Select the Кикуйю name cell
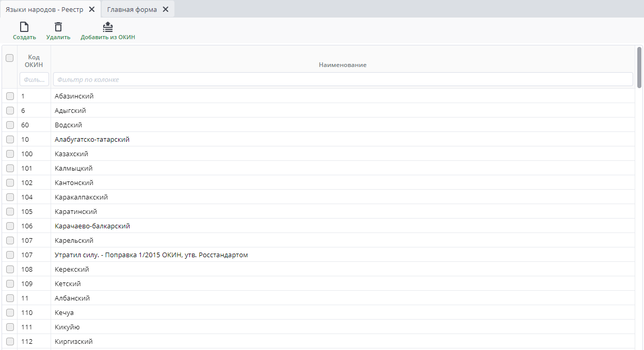Viewport: 644px width, 350px height. 343,327
